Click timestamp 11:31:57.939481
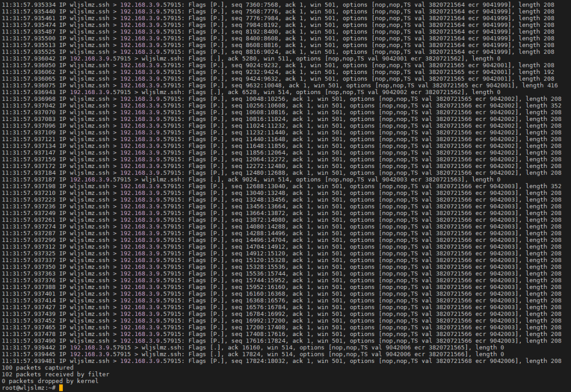Viewport: 571px width, 392px height. click(29, 361)
